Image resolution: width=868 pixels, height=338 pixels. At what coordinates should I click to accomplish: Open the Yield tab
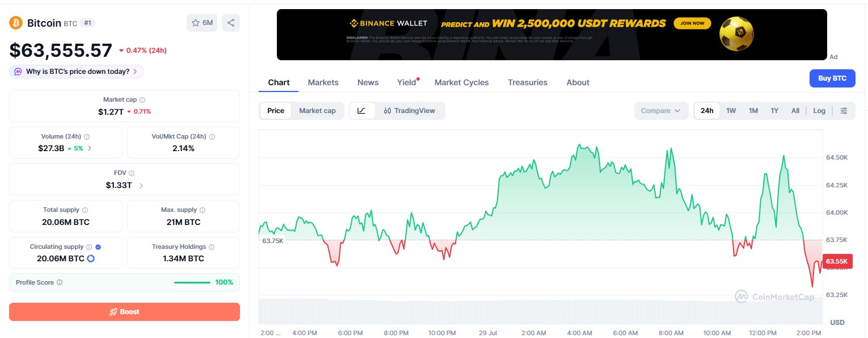pos(407,82)
